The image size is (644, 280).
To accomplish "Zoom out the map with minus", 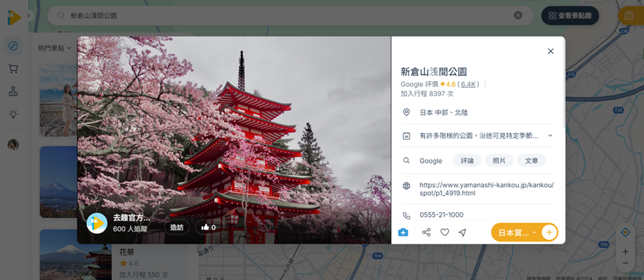I will coord(625,263).
